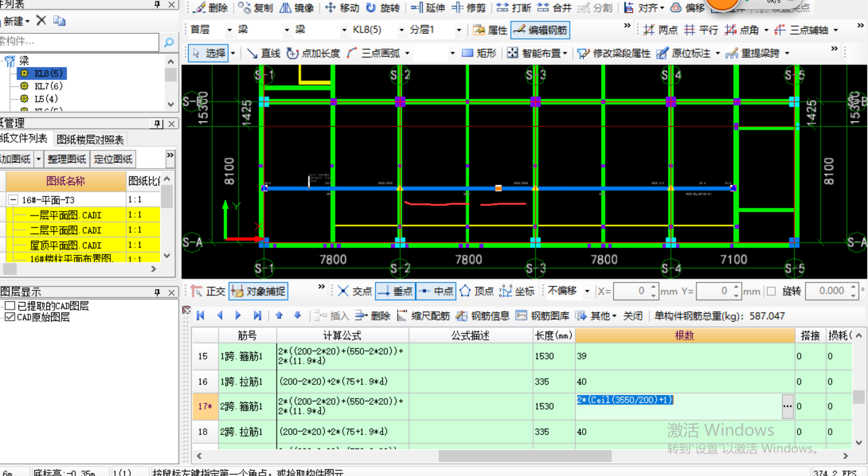This screenshot has height=476, width=868.
Task: Open 钢筋信息 rebar info
Action: click(483, 316)
